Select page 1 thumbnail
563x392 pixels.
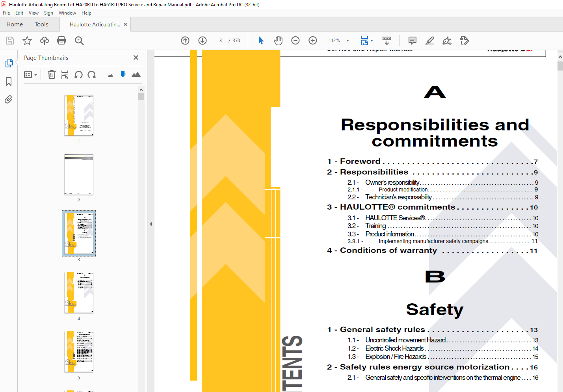79,115
